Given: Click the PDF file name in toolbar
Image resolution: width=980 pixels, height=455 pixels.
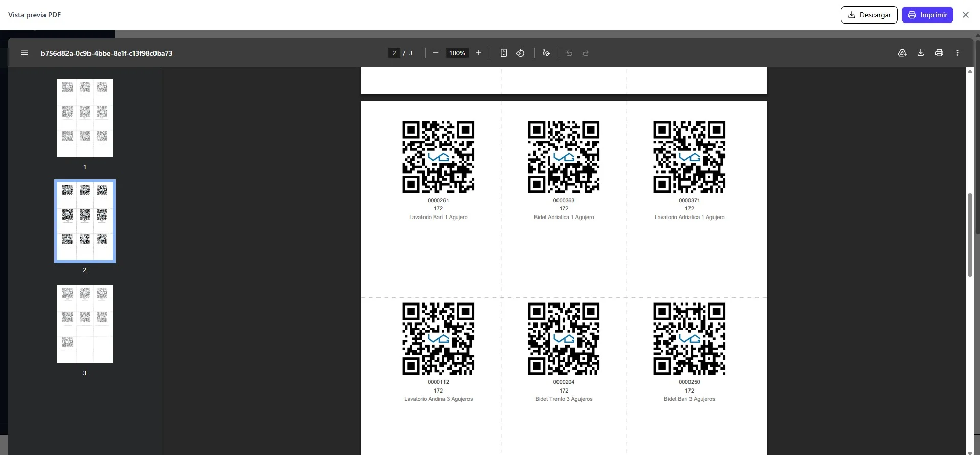Looking at the screenshot, I should (x=106, y=53).
